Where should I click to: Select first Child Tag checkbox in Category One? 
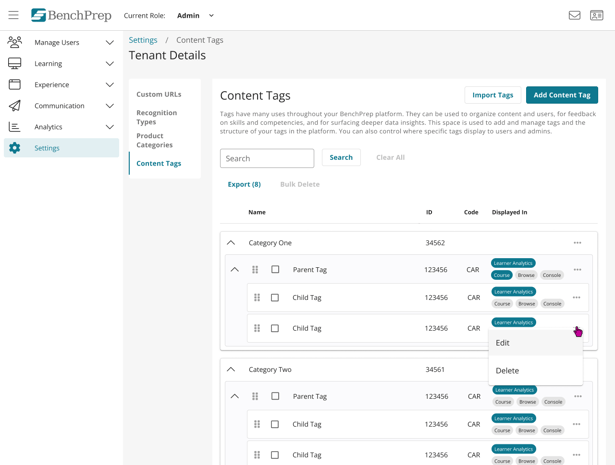click(x=275, y=298)
